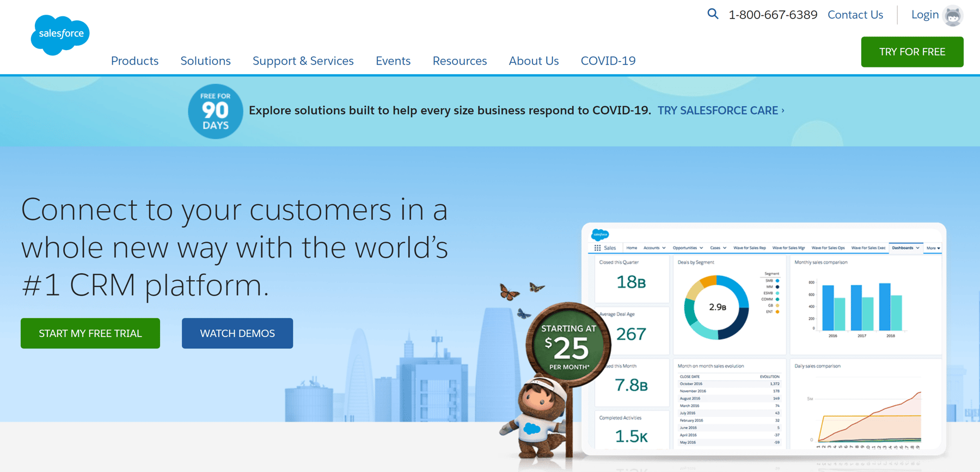Viewport: 980px width, 472px height.
Task: Open the COVID-19 navigation item
Action: point(608,61)
